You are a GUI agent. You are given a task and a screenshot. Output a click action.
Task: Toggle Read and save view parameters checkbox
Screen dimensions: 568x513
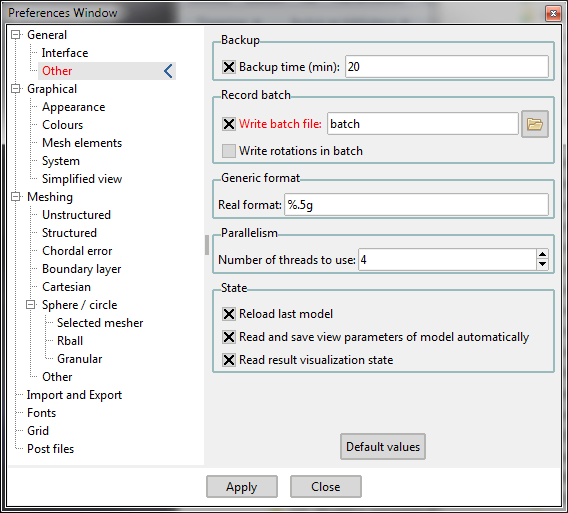pyautogui.click(x=229, y=337)
